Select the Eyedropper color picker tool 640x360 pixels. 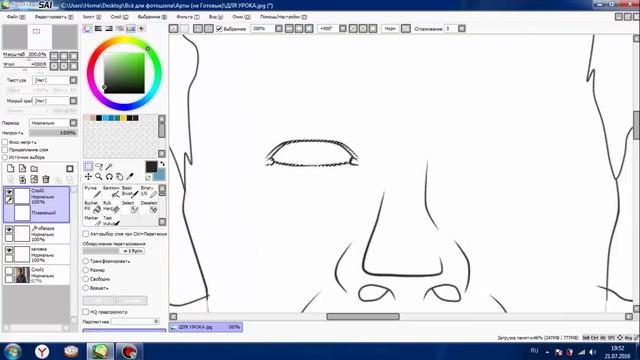(x=130, y=177)
